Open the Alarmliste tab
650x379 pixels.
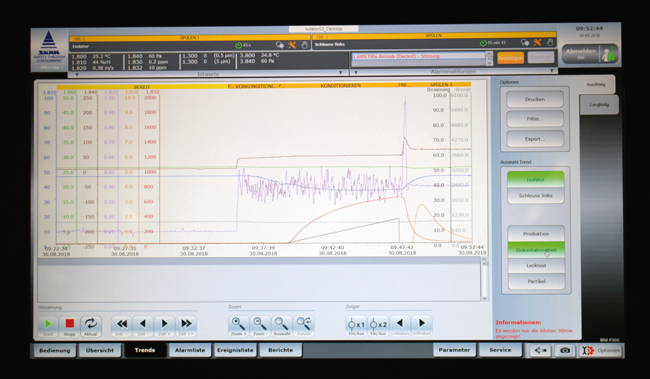[190, 350]
